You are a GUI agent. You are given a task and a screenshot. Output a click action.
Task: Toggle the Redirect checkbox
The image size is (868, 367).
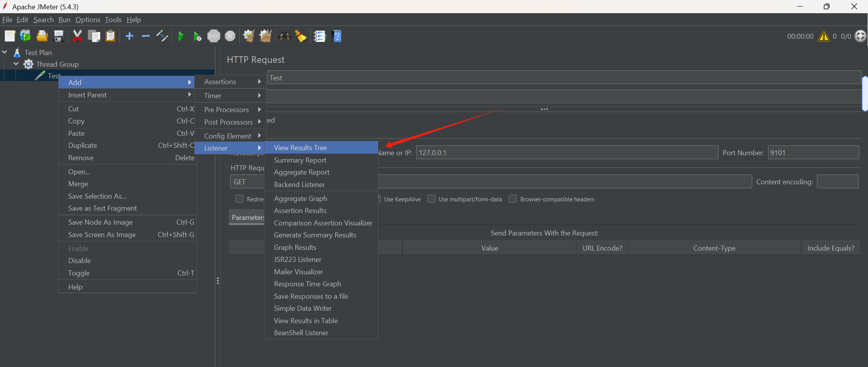(x=240, y=199)
